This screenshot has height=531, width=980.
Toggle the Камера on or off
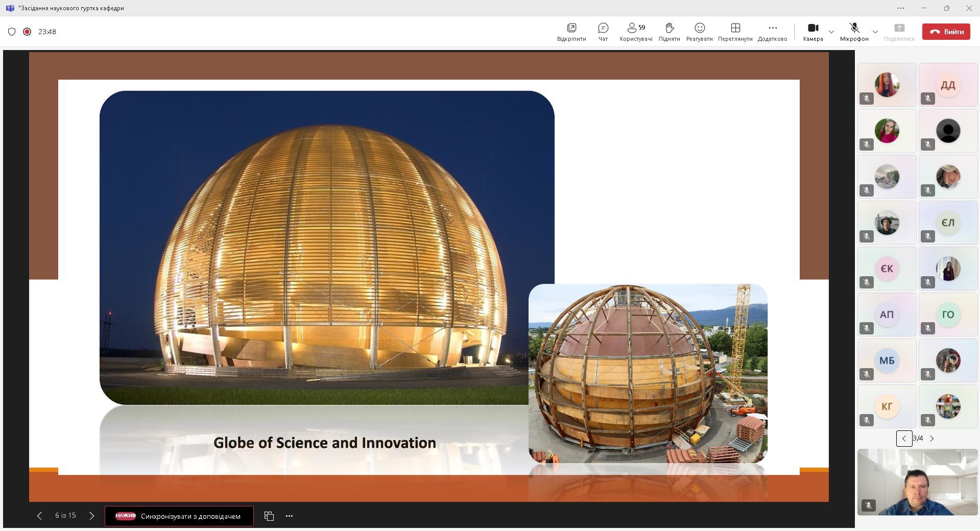point(813,32)
